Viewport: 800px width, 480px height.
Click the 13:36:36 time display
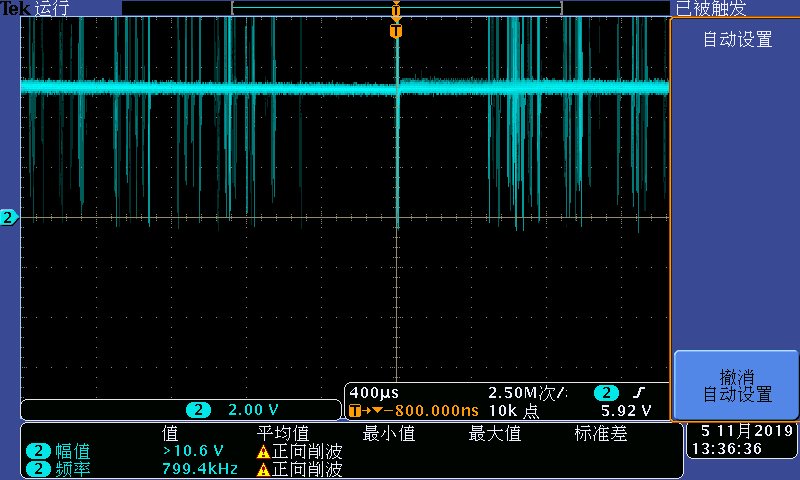click(727, 449)
